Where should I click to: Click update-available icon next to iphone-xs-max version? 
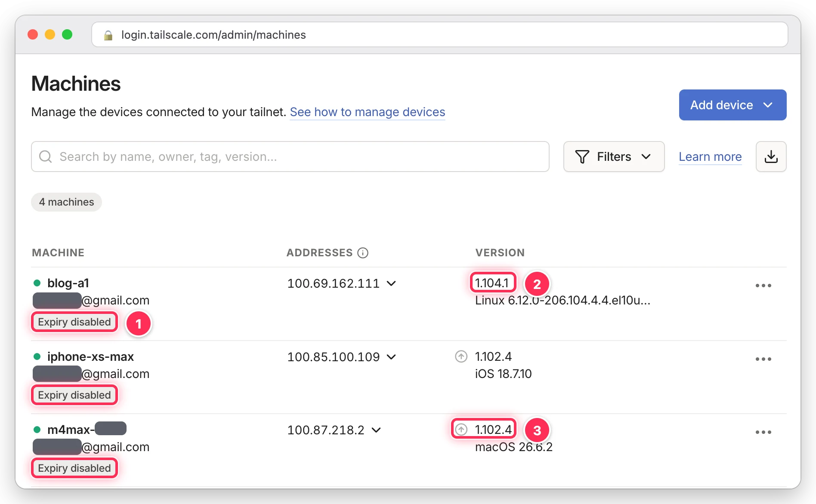(461, 356)
